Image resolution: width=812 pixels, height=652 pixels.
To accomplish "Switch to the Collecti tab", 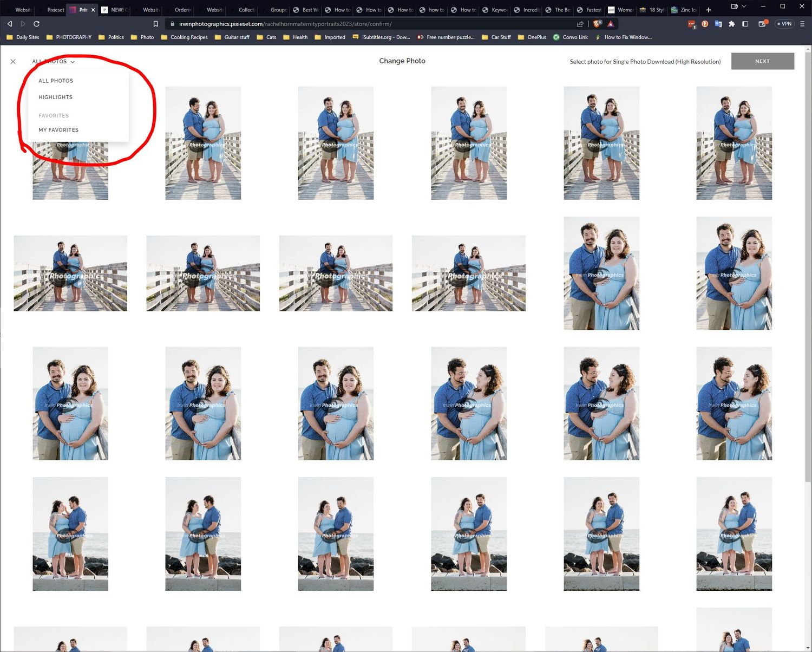I will [242, 10].
